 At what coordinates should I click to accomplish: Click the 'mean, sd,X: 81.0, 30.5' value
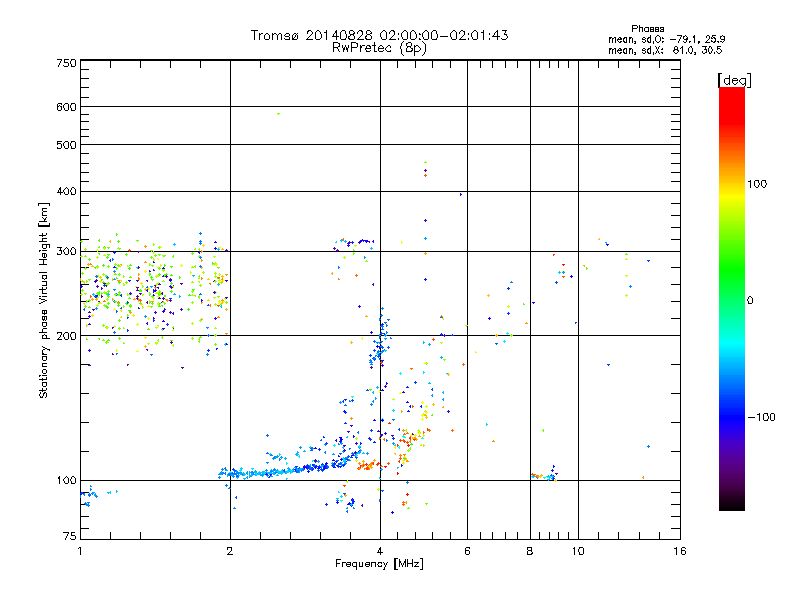pos(665,50)
